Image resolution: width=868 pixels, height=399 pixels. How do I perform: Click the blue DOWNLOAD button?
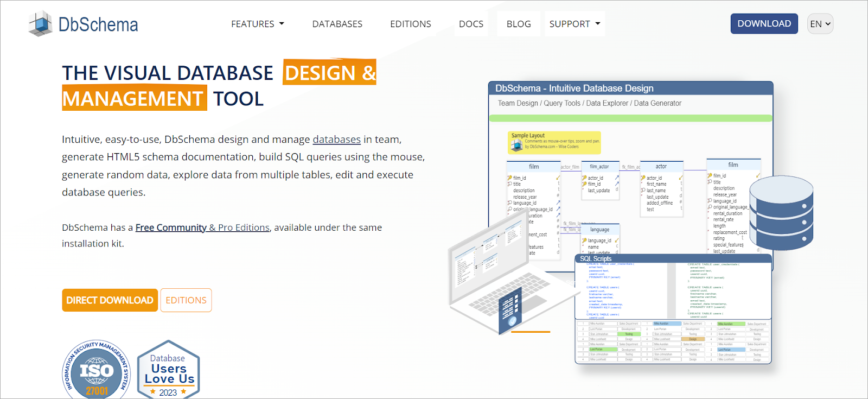764,23
